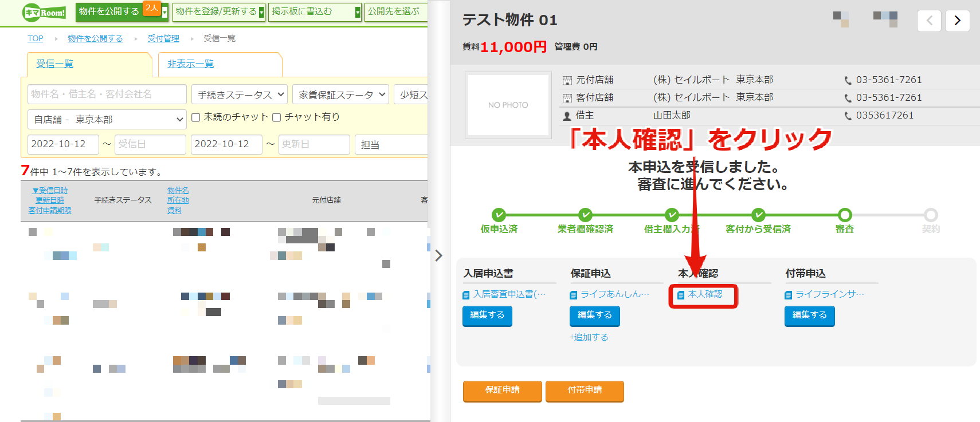Click the 物件を公開する menu item
Screen dimensions: 980x422
pos(109,11)
